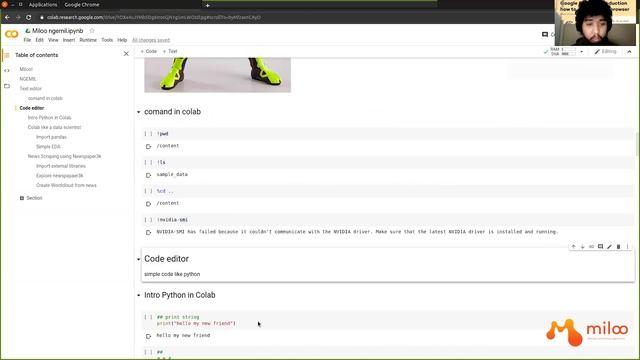This screenshot has width=640, height=360.
Task: Open the Runtime menu
Action: click(88, 40)
